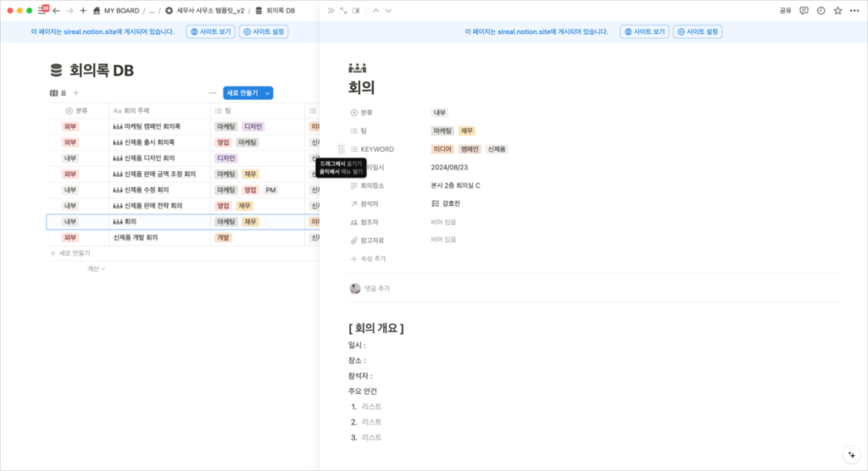Open the sidebar hamburger menu
Viewport: 868px width, 471px height.
click(x=42, y=10)
